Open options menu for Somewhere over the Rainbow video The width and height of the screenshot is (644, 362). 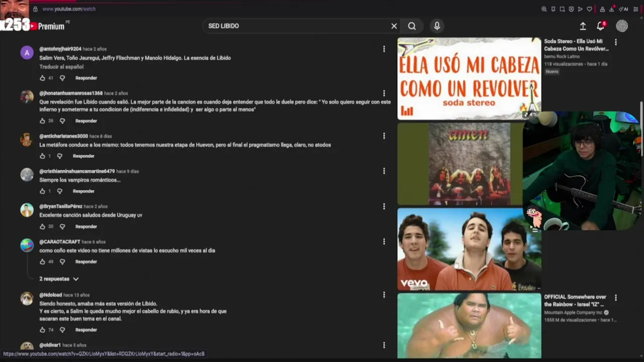click(615, 298)
